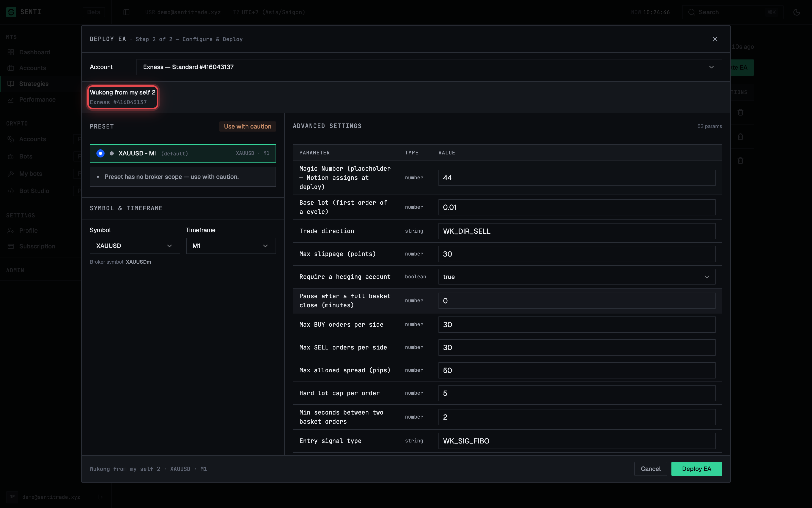The width and height of the screenshot is (812, 508).
Task: Edit the Entry signal type field
Action: click(577, 440)
